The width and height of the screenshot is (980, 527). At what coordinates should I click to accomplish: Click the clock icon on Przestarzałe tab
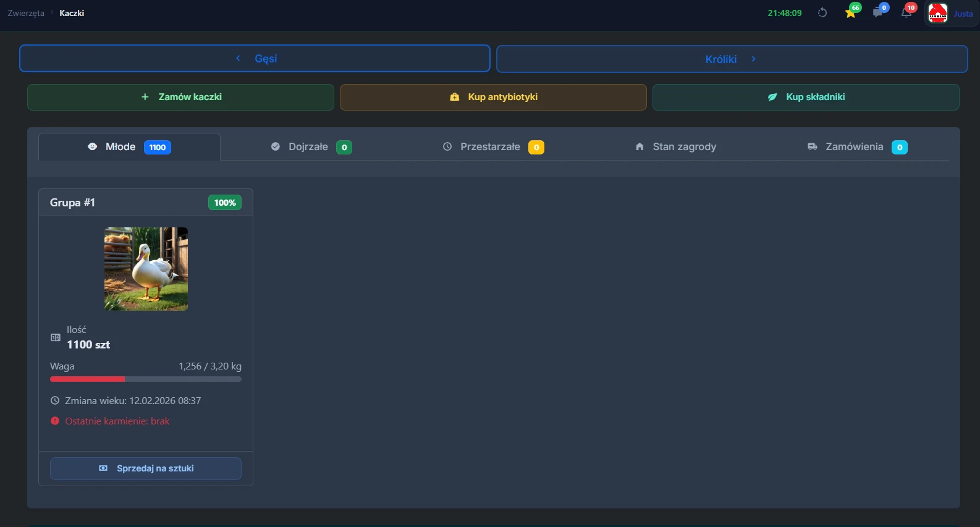click(447, 146)
